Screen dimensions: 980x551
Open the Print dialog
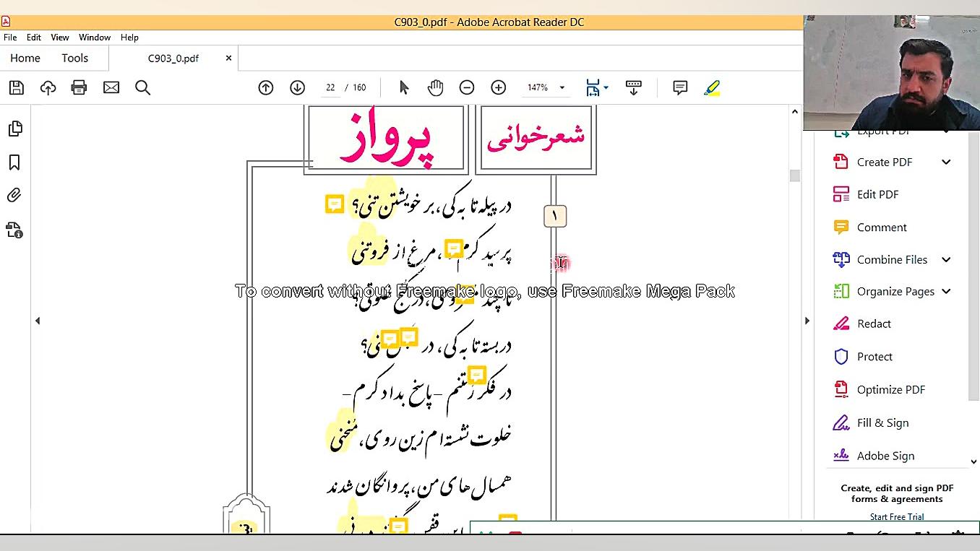[x=79, y=87]
